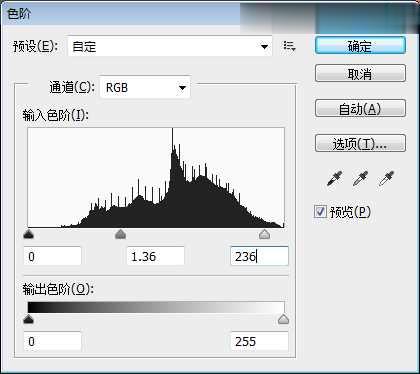Open the preset options menu icon
The image size is (420, 374).
pos(289,46)
